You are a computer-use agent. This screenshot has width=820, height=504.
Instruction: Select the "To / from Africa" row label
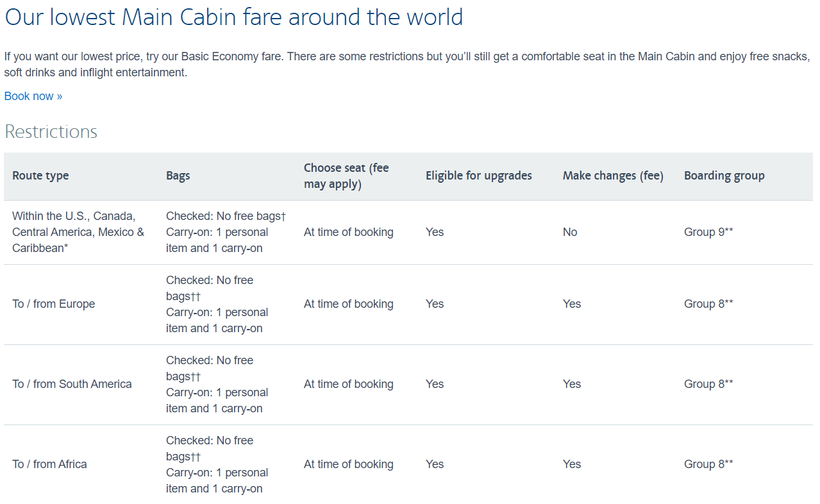(x=49, y=464)
